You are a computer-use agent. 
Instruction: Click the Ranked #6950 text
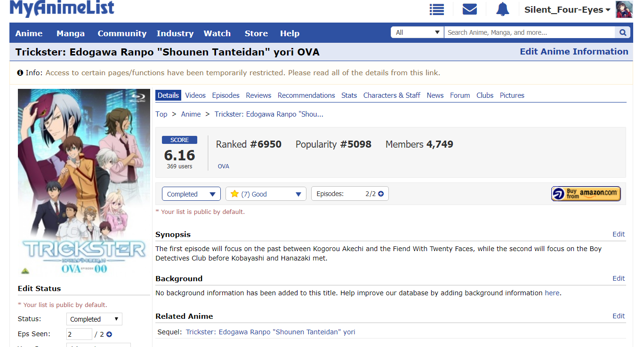[249, 144]
